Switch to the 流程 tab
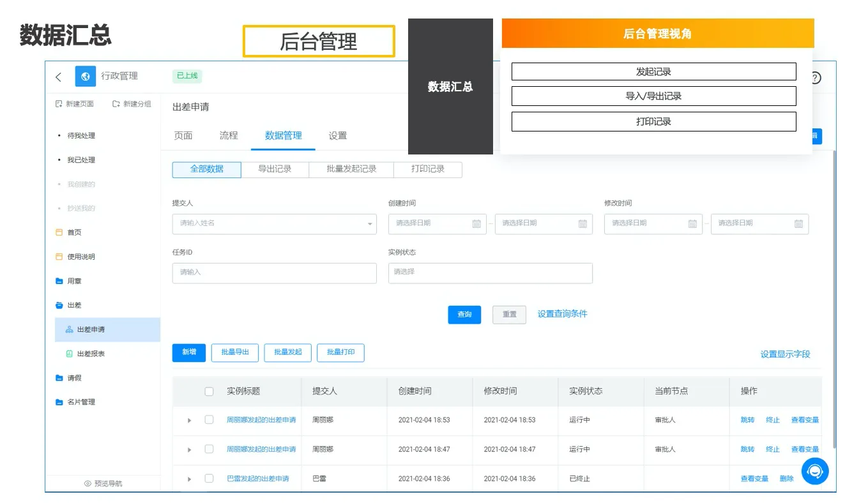 pyautogui.click(x=229, y=135)
